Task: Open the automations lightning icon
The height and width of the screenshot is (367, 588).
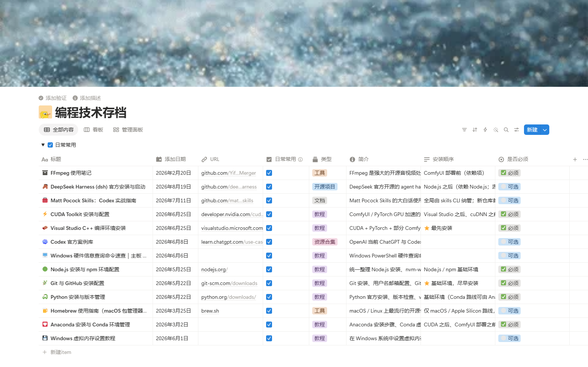Action: pyautogui.click(x=485, y=130)
